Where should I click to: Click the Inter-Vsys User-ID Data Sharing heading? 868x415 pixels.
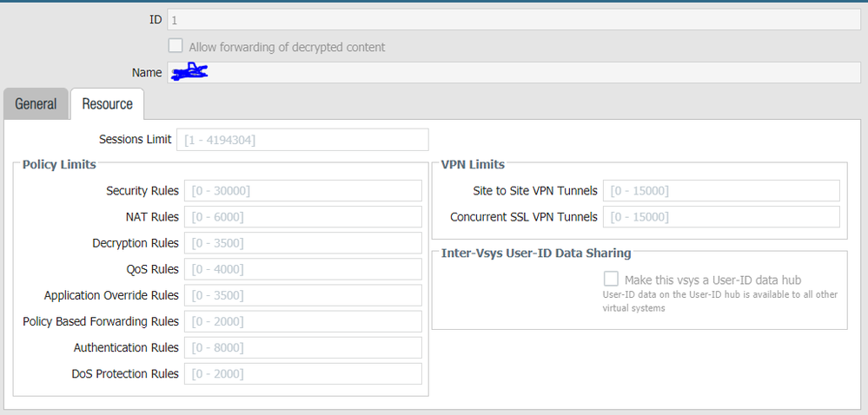(x=536, y=253)
